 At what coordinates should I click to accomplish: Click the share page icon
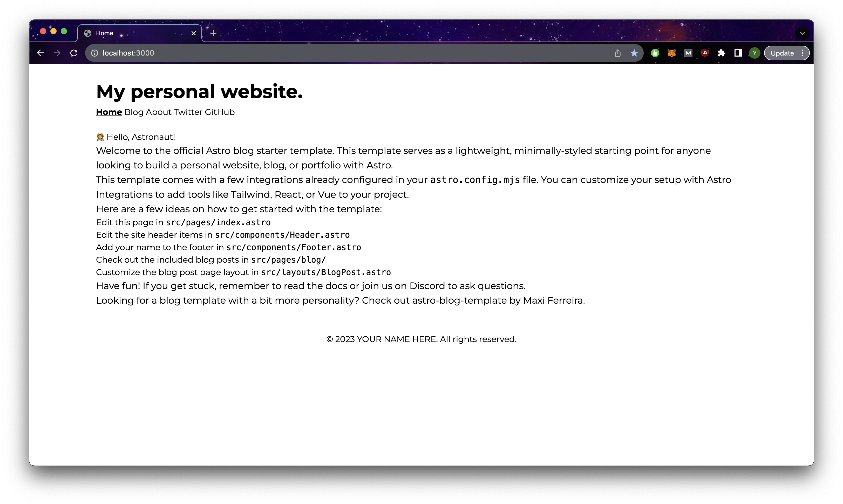(x=617, y=53)
